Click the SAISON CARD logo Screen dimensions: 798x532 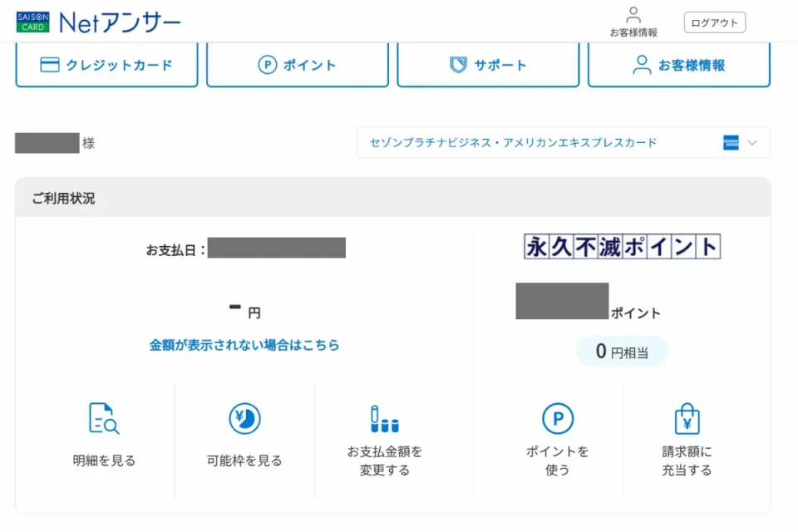[33, 22]
